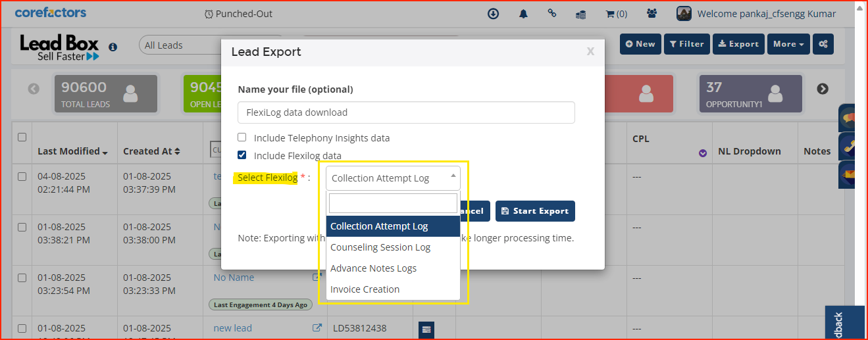
Task: Click the 37 Opportunity1 card
Action: 751,93
